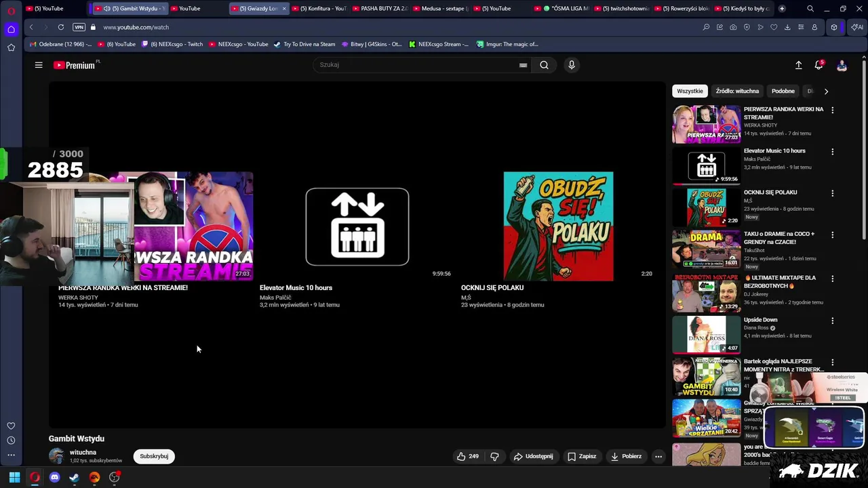Open the Opera sidebar star bookmarks icon
The image size is (868, 488).
[x=11, y=47]
